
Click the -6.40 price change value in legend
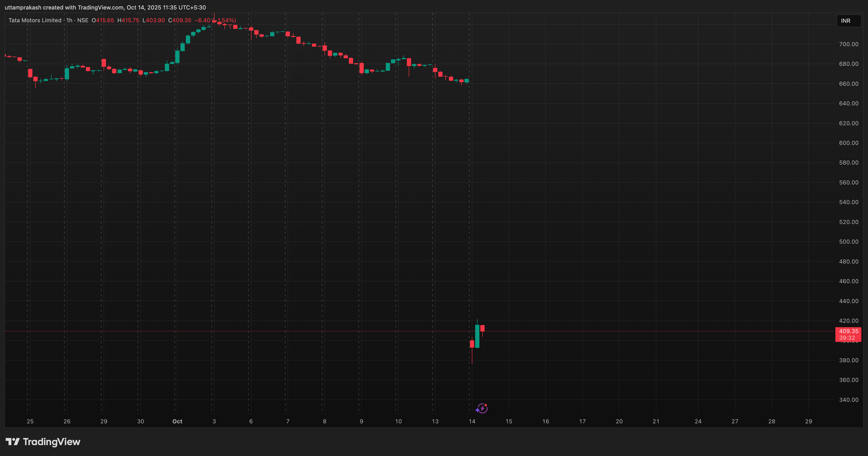pos(202,20)
